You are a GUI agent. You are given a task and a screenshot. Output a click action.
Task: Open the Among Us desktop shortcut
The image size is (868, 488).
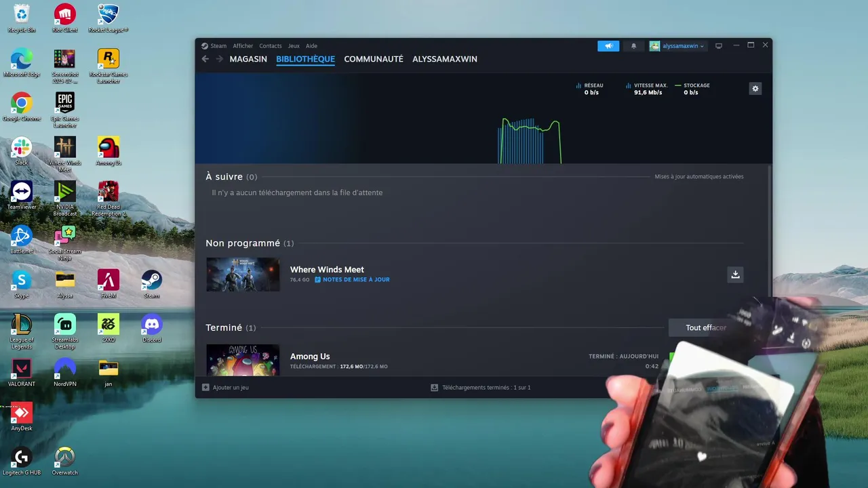[108, 151]
